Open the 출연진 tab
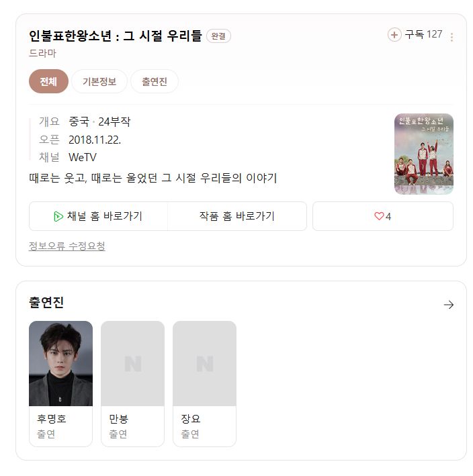Viewport: 473px width, 476px height. [x=155, y=81]
